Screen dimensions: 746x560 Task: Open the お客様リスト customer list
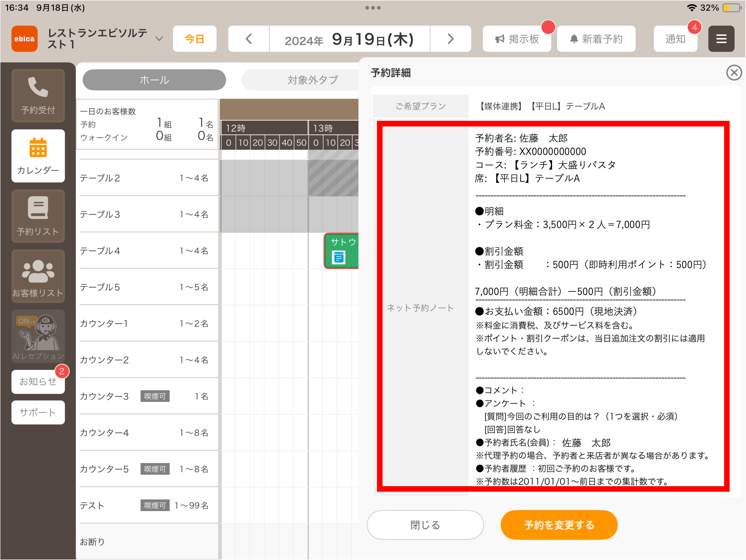click(38, 276)
